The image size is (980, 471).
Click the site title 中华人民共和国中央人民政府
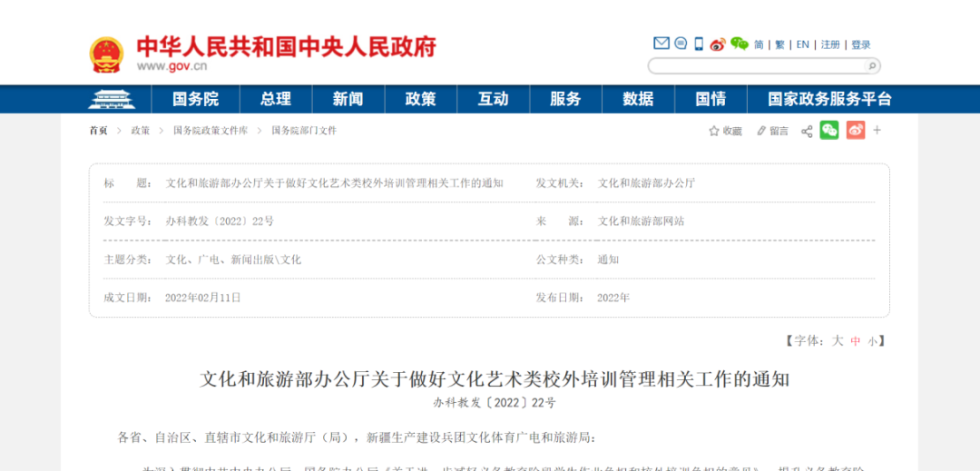(x=286, y=47)
